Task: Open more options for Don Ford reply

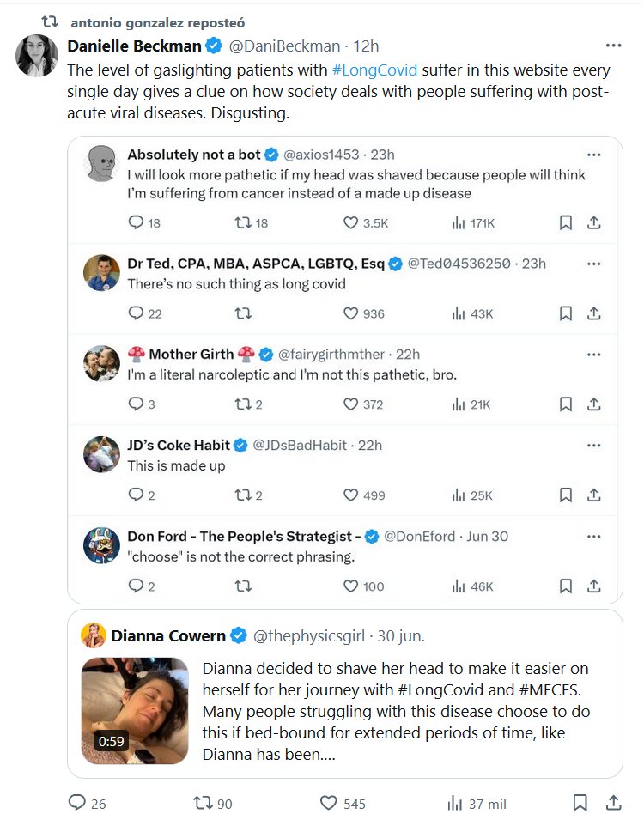Action: 593,536
